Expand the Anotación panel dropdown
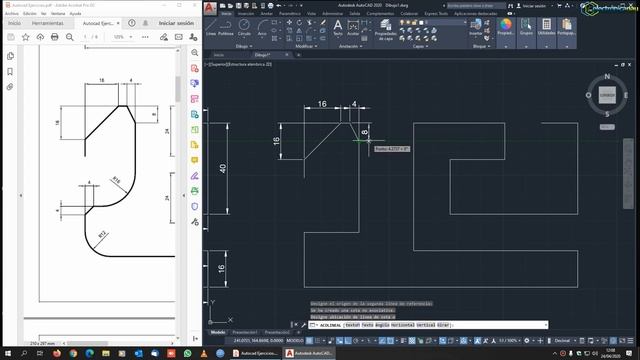Image resolution: width=640 pixels, height=360 pixels. pos(351,46)
